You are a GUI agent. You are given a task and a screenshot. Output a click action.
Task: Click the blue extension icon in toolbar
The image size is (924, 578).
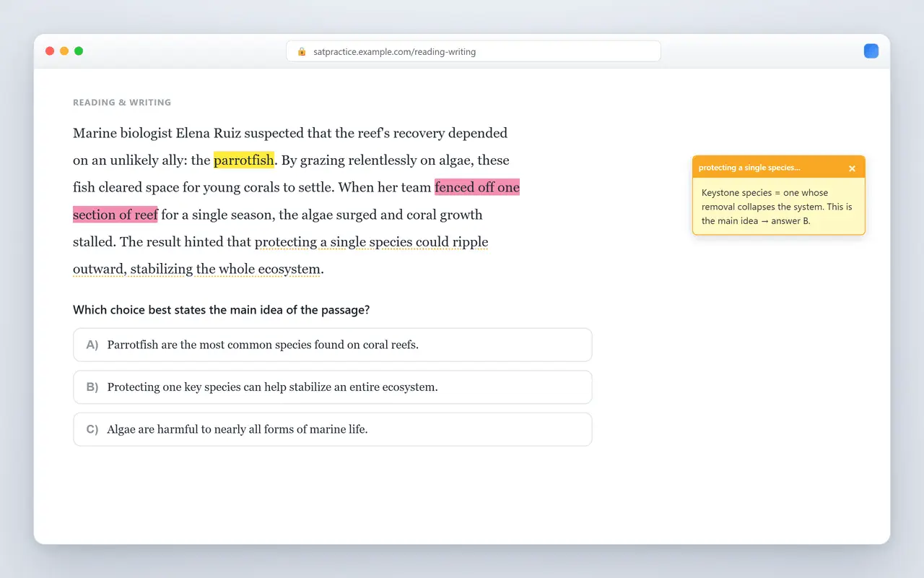click(x=871, y=51)
